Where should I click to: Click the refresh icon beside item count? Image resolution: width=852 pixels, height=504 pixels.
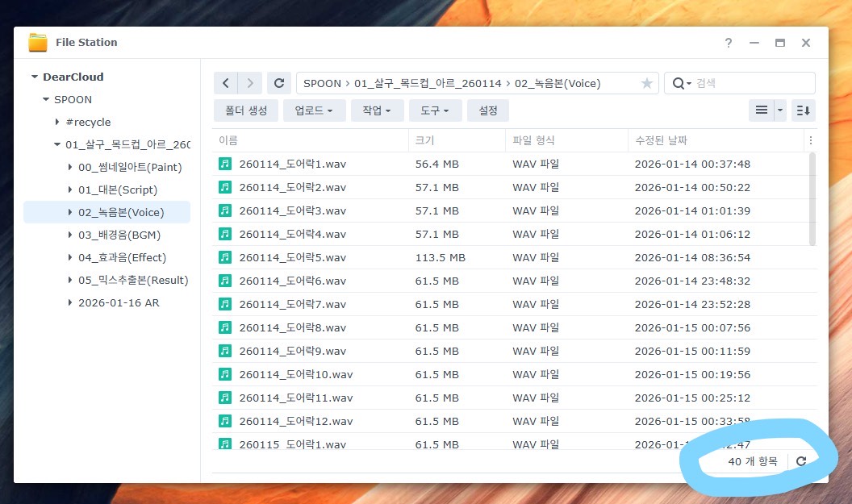pyautogui.click(x=801, y=461)
